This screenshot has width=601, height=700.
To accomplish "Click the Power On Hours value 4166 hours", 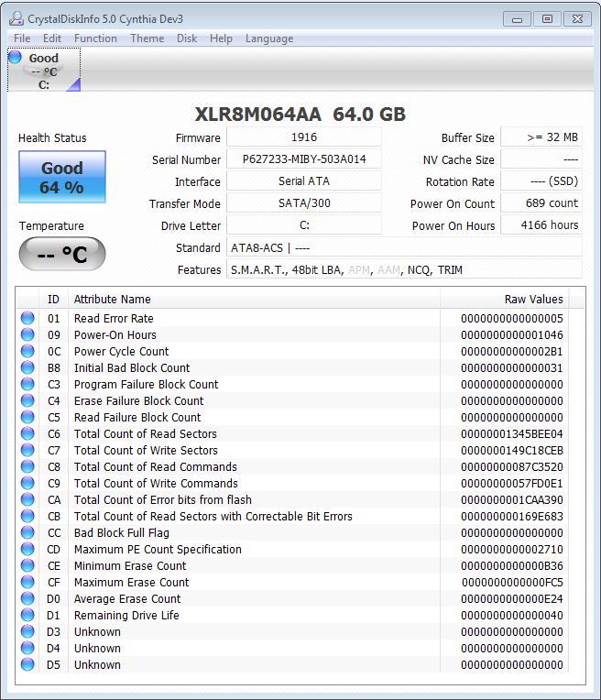I will coord(541,225).
